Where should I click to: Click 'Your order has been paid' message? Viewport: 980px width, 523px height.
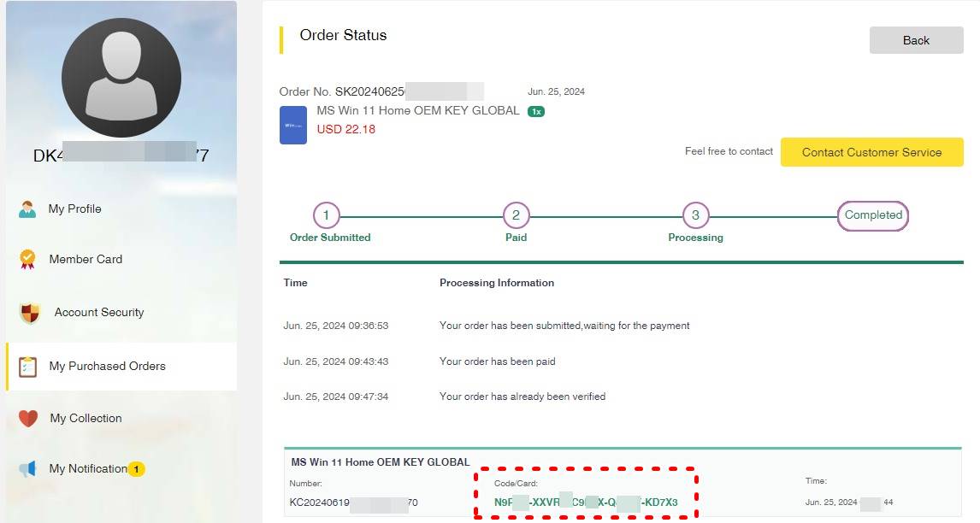click(498, 361)
